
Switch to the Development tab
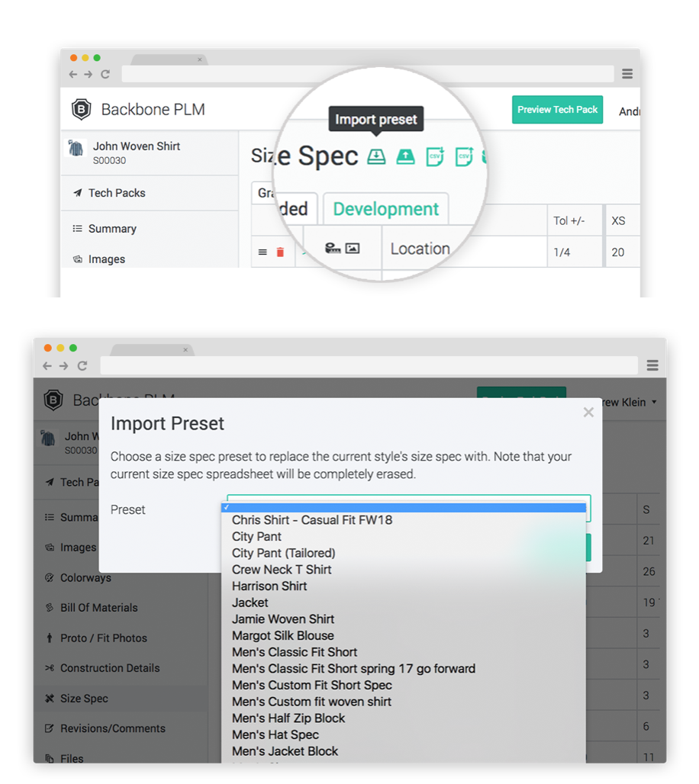[x=386, y=209]
